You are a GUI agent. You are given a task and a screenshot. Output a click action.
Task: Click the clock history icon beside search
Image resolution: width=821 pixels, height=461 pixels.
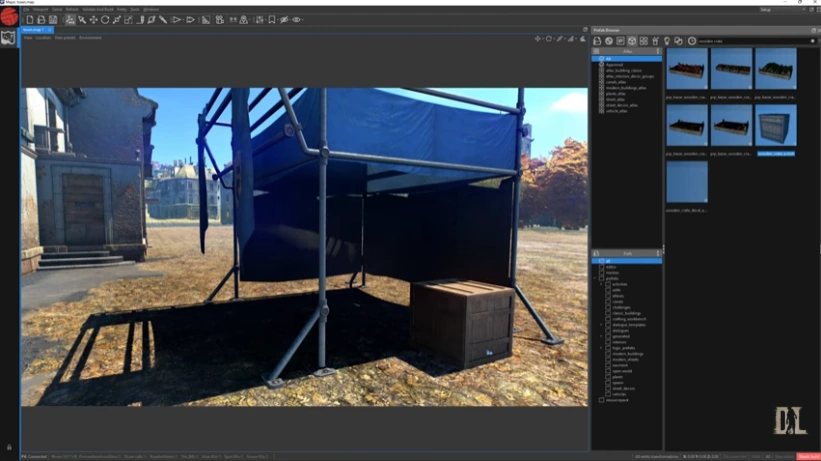pos(692,41)
